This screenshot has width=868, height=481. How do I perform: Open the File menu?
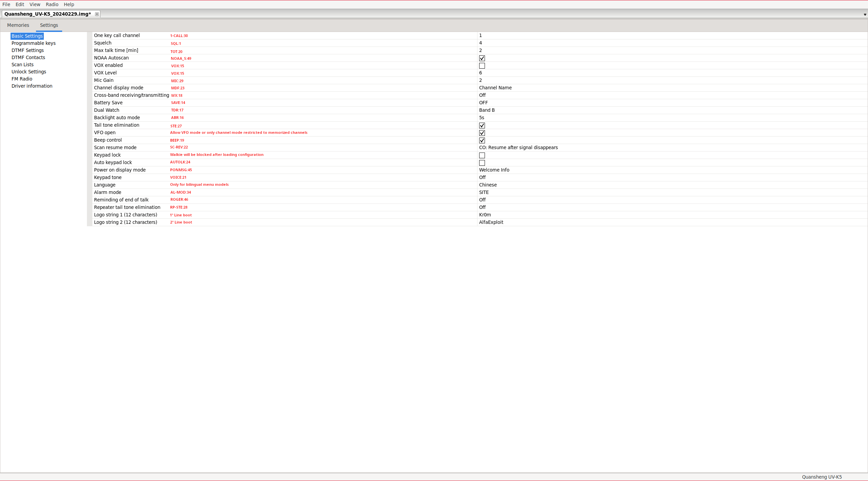point(6,4)
